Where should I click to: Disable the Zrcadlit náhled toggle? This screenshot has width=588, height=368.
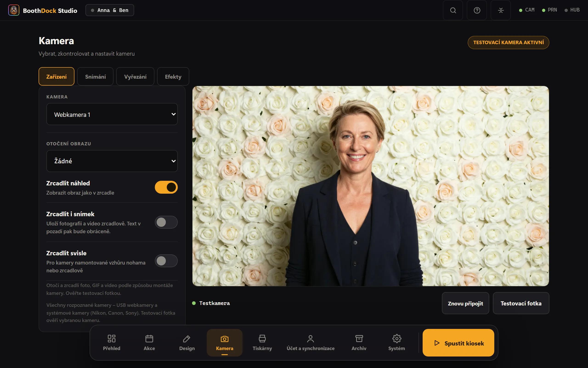pos(166,187)
